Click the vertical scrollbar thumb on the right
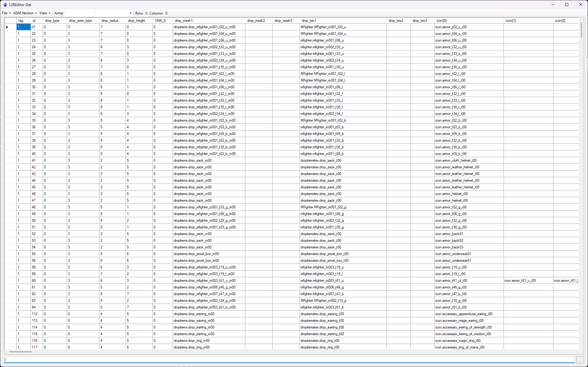 pos(581,30)
